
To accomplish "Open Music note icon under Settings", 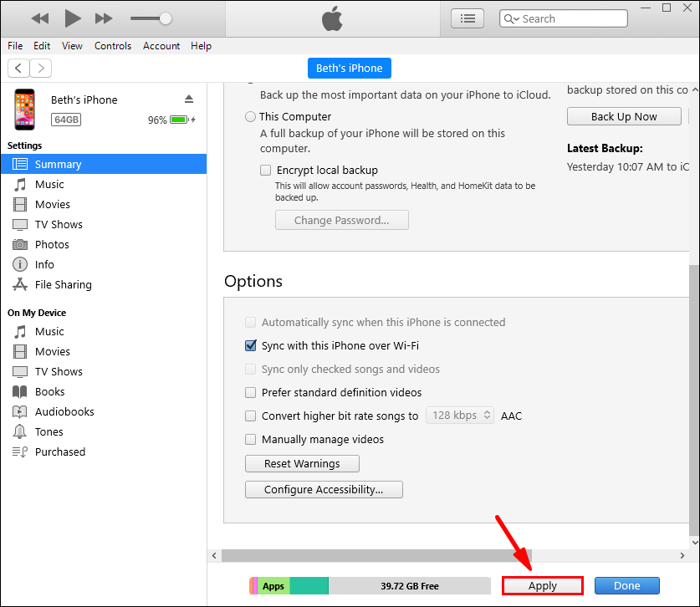I will 19,184.
